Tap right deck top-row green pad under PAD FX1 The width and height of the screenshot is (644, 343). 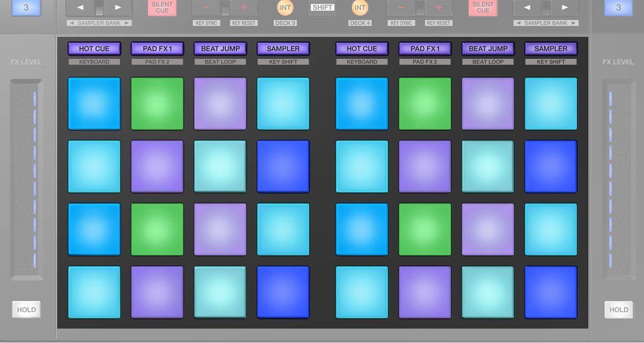[425, 104]
